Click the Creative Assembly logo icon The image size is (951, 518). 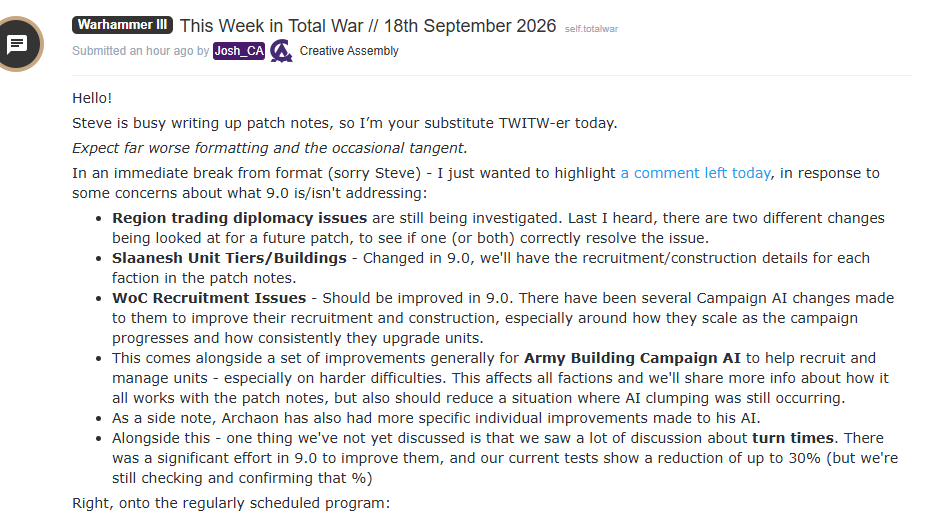[x=281, y=51]
